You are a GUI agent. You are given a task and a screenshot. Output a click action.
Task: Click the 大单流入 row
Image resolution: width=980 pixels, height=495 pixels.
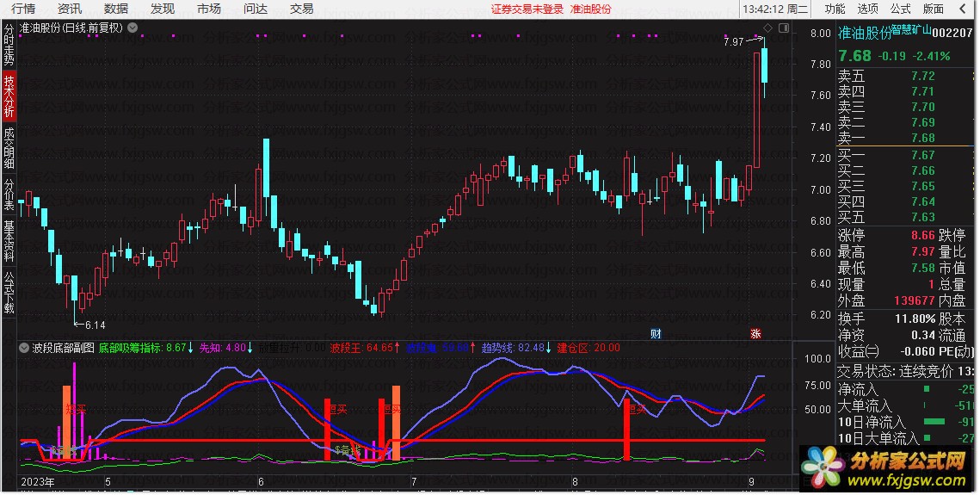tap(906, 405)
